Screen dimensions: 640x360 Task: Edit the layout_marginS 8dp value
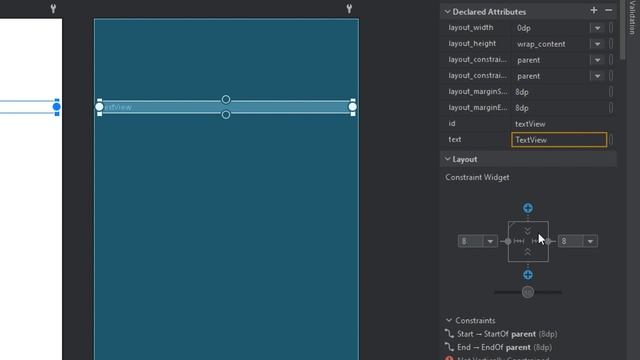point(559,92)
